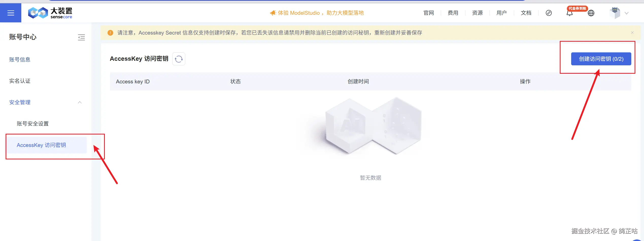The width and height of the screenshot is (644, 241).
Task: Open the 文档 menu
Action: click(x=526, y=13)
